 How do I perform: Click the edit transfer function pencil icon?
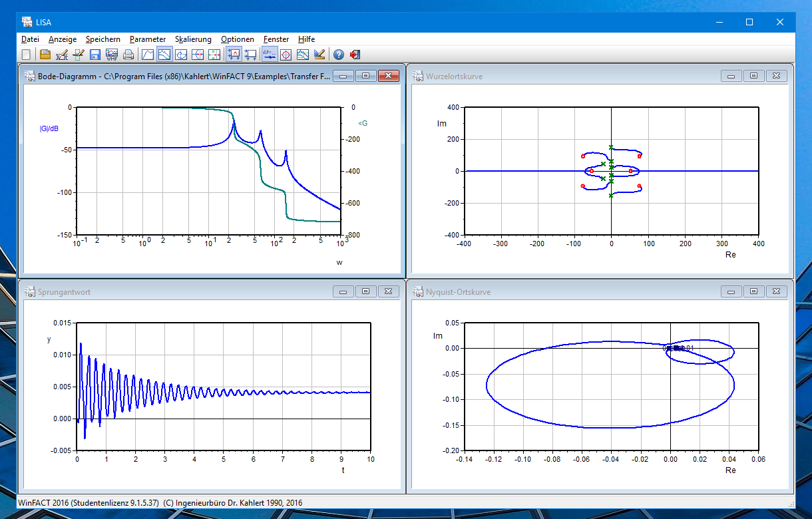(62, 55)
